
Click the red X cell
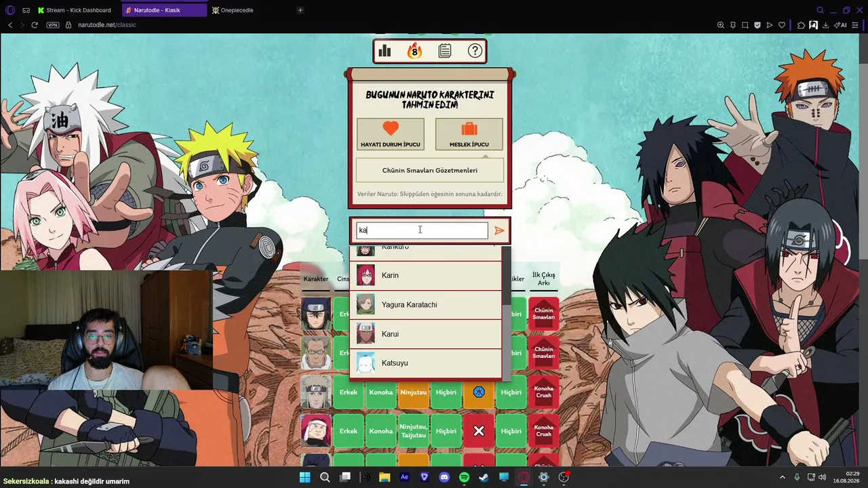click(479, 431)
